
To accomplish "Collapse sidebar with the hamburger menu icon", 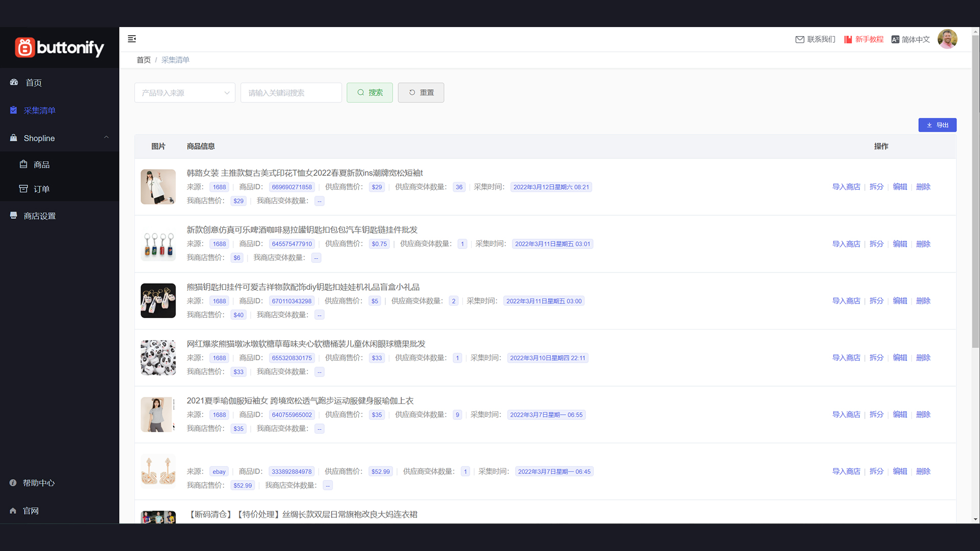I will click(132, 39).
